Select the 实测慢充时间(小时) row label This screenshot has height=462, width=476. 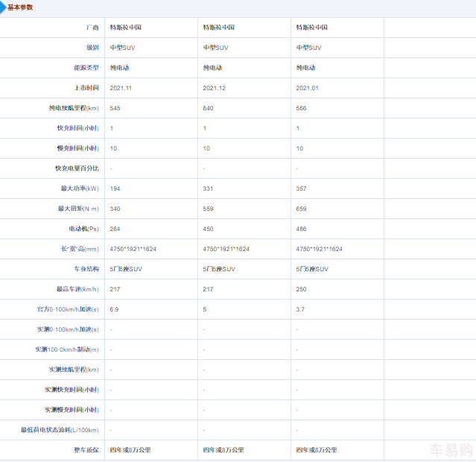click(72, 410)
